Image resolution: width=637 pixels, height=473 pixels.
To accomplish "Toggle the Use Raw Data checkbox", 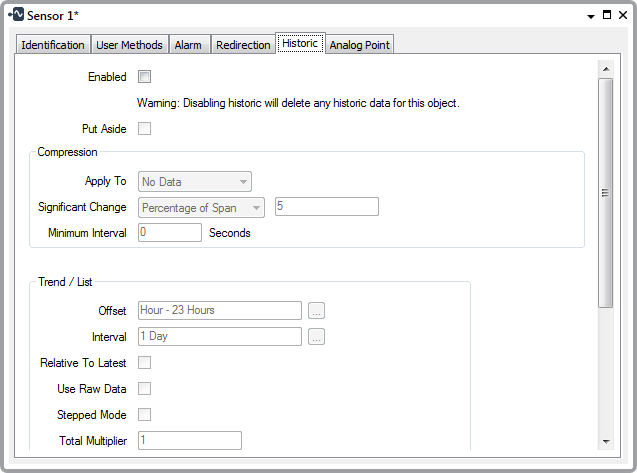I will pyautogui.click(x=144, y=389).
